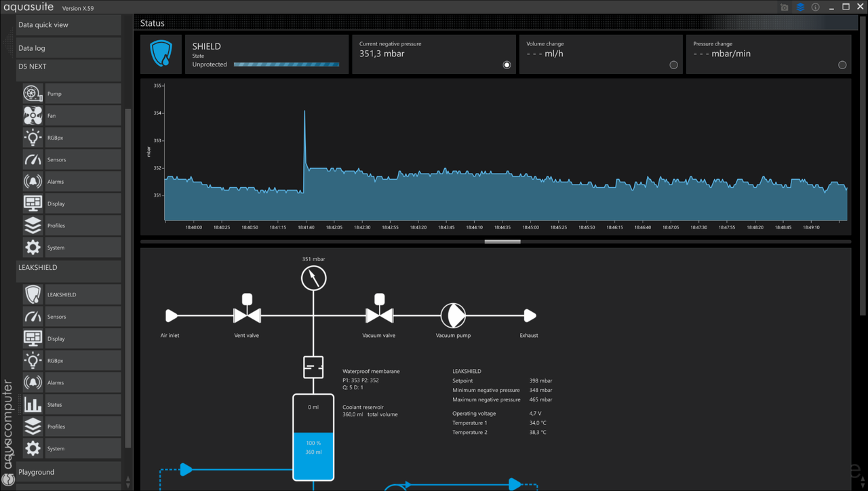Click the Temperature 1 '34,0 °C' value
Screen dimensions: 868x491
click(x=538, y=423)
